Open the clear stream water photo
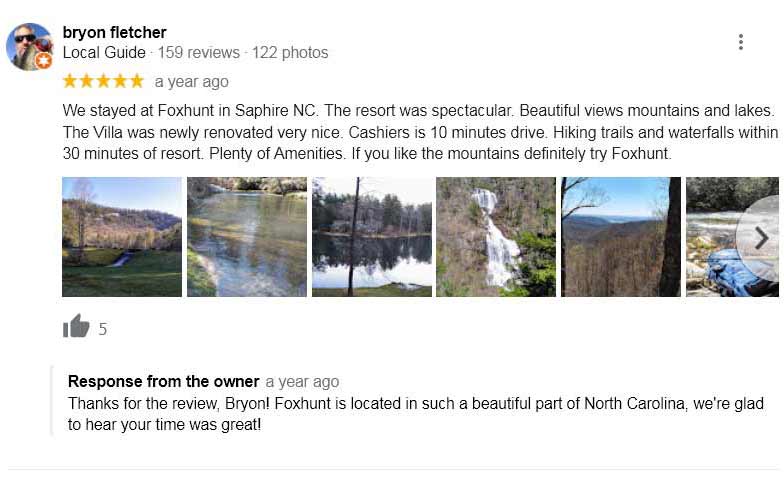Viewport: 784px width, 477px height. tap(247, 237)
